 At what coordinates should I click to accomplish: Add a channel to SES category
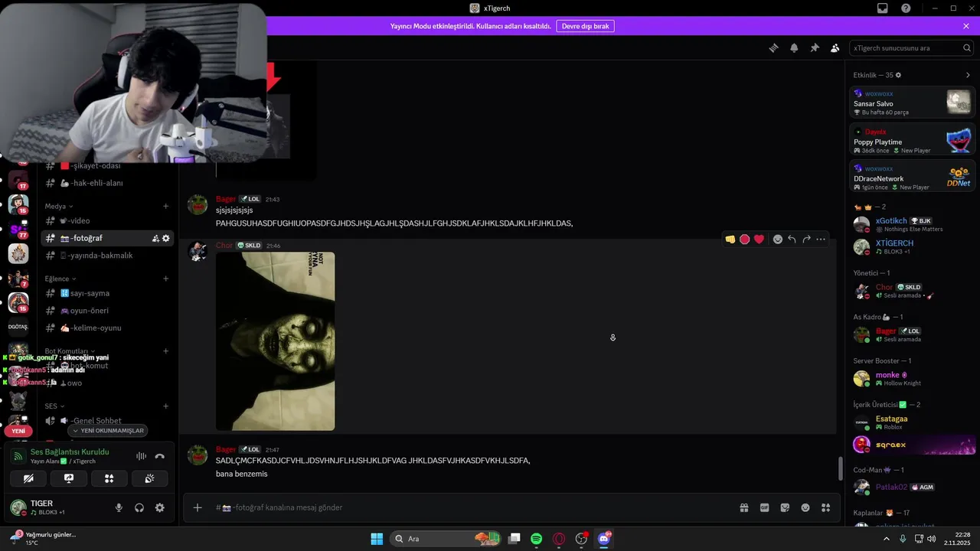[165, 406]
